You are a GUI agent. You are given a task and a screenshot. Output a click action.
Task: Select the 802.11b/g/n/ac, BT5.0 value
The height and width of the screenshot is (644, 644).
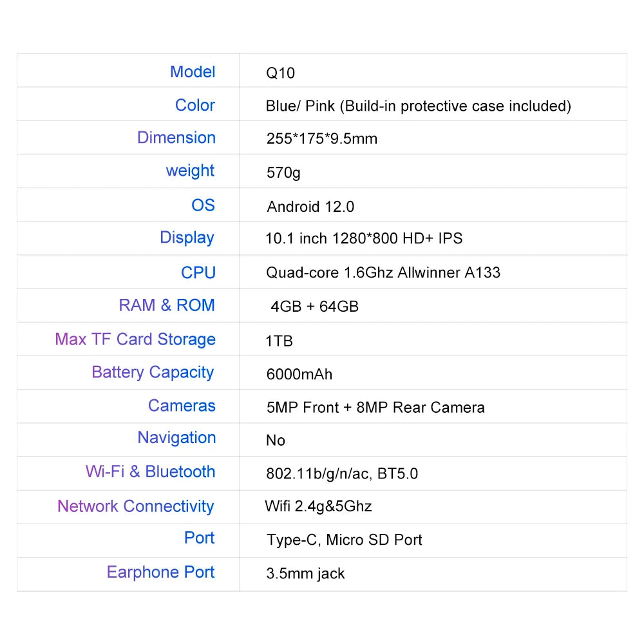341,473
